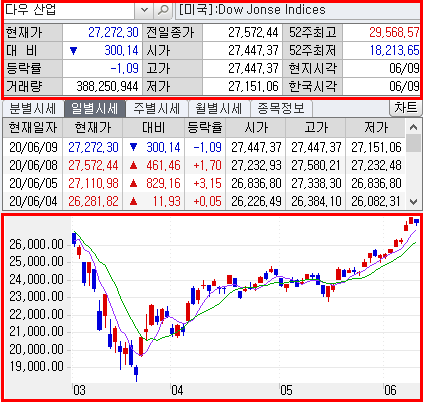
Task: Click the magnifier search icon
Action: 163,10
